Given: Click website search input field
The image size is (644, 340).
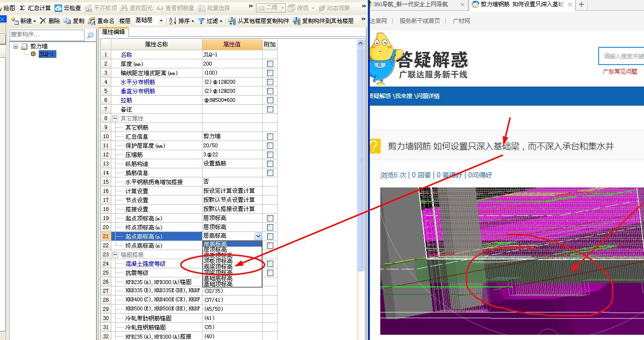Looking at the screenshot, I should click(x=621, y=56).
